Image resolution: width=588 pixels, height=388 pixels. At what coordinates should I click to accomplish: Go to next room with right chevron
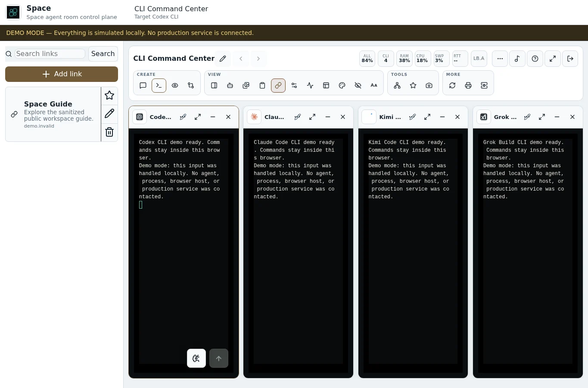[258, 59]
